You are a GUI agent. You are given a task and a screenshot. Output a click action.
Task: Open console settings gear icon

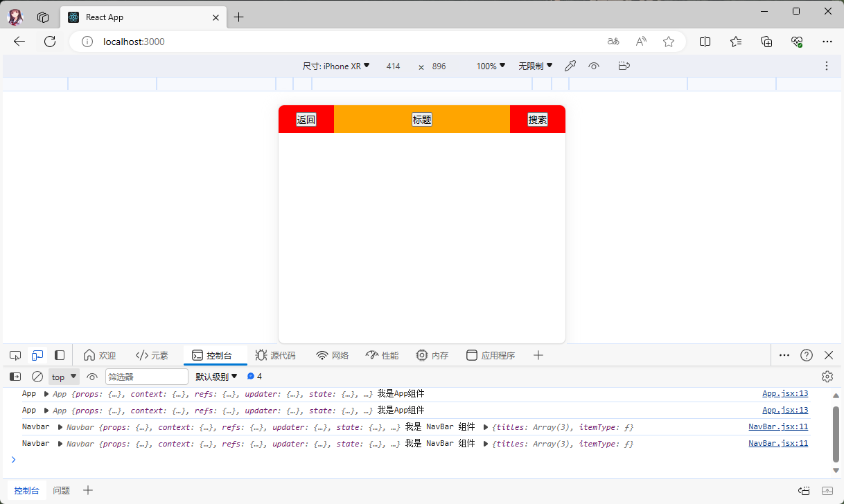[x=827, y=377]
